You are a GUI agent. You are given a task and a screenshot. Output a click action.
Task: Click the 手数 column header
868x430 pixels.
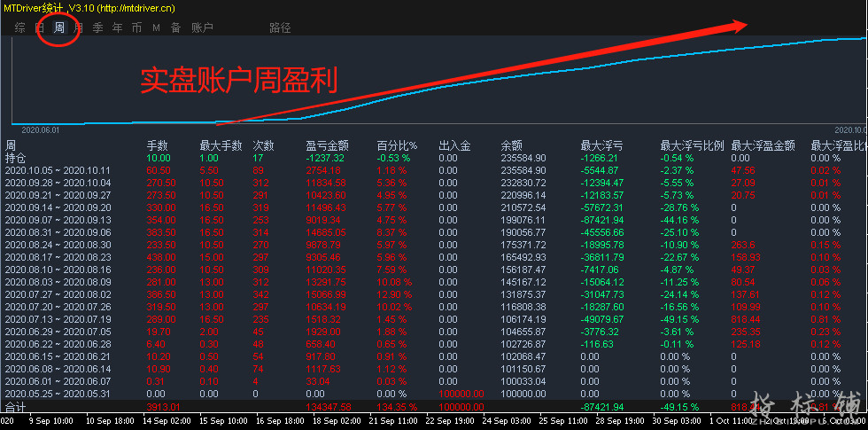coord(157,145)
